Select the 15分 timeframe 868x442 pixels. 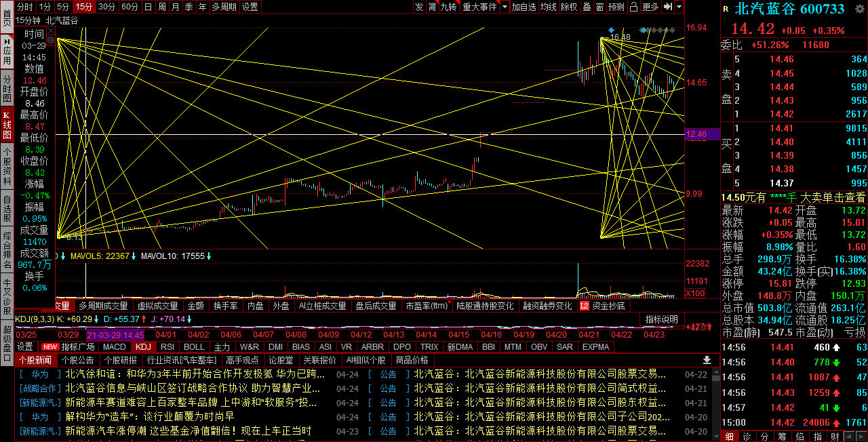(x=84, y=7)
